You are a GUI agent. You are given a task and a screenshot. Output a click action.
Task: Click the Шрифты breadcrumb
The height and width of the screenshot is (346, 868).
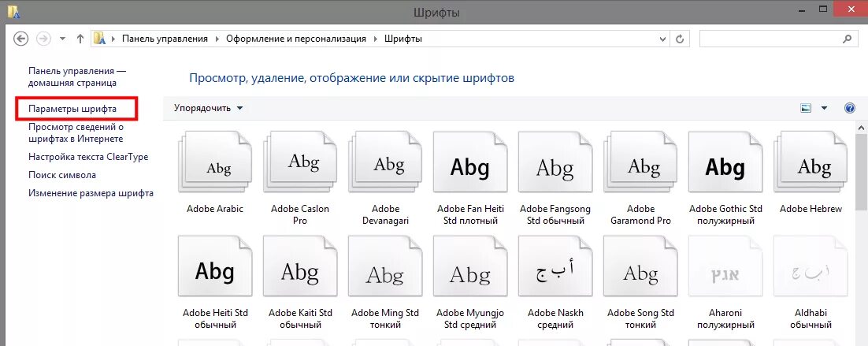pos(403,39)
